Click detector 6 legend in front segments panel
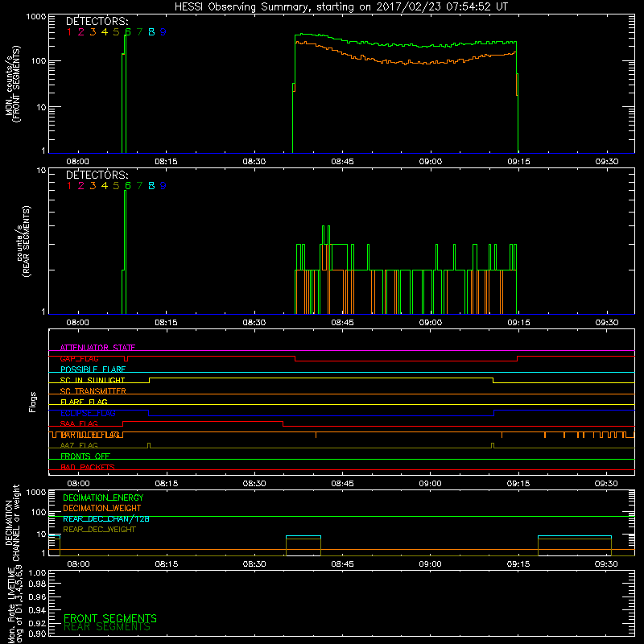 (128, 32)
